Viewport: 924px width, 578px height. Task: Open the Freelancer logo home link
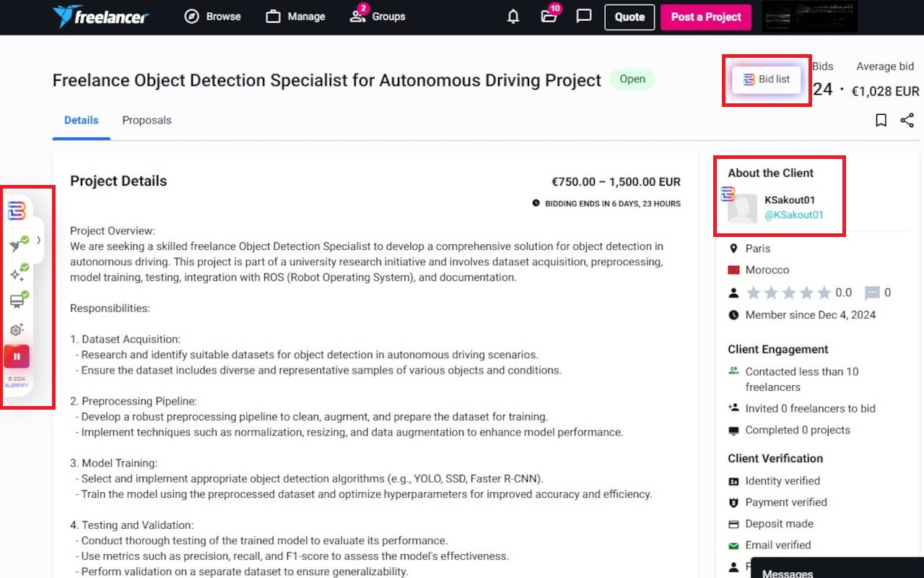coord(100,17)
